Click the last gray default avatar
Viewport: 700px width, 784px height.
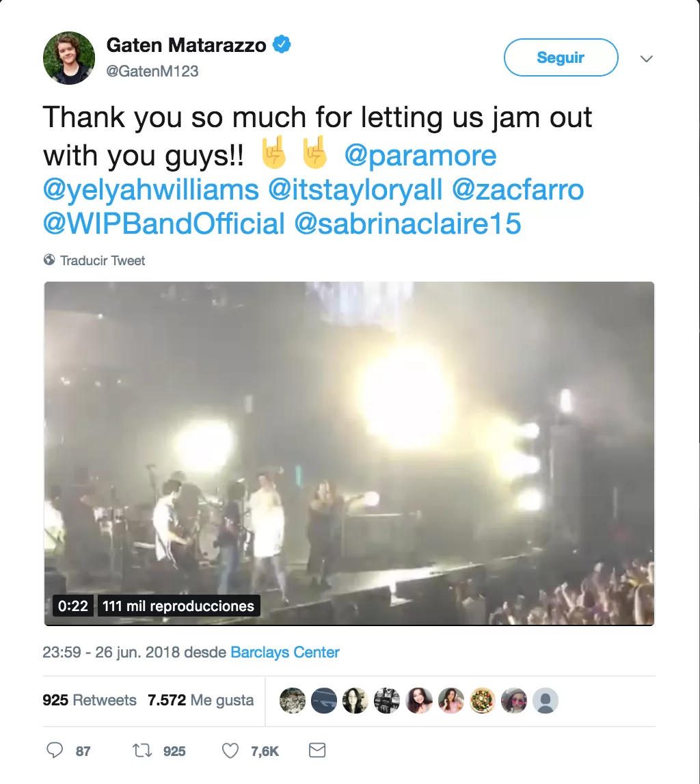coord(546,701)
